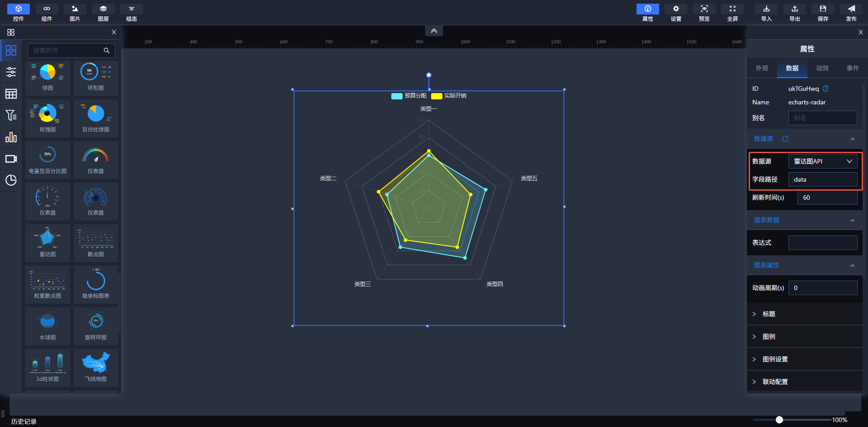Open the 数据源 dropdown showing 雷达图API

point(822,161)
